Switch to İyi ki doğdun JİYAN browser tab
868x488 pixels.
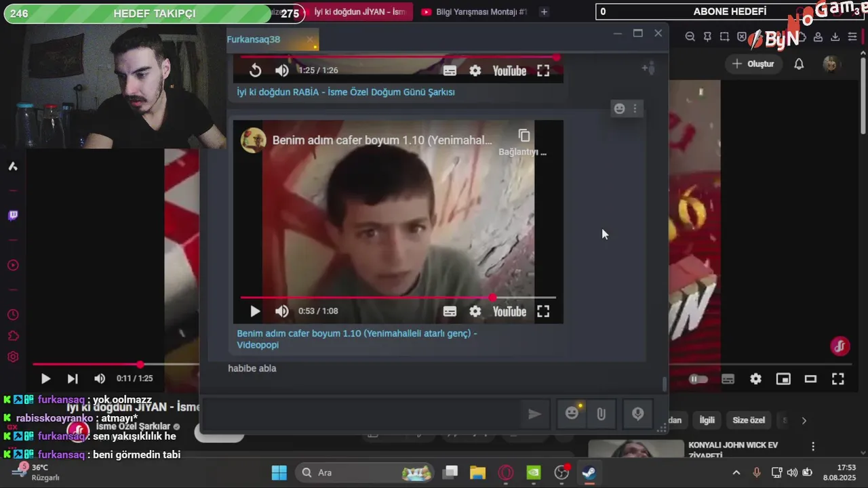pos(358,12)
